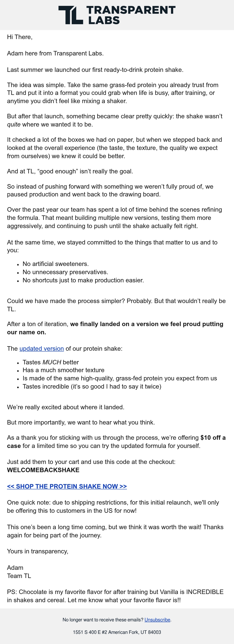Click the TL logo mark in header

tap(71, 15)
